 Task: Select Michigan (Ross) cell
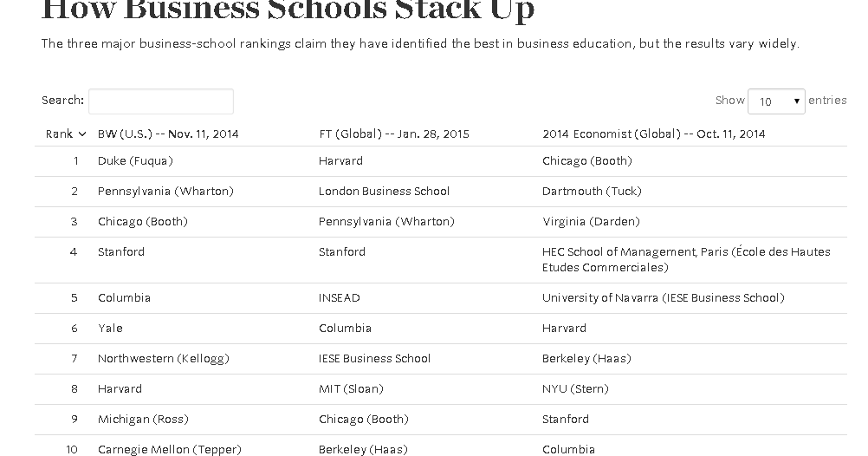pos(142,420)
